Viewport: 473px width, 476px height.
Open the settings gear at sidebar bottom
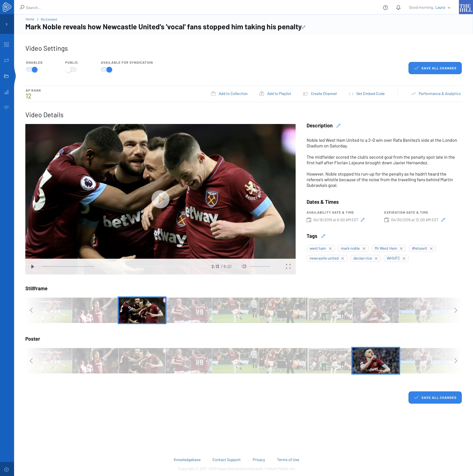(x=6, y=470)
